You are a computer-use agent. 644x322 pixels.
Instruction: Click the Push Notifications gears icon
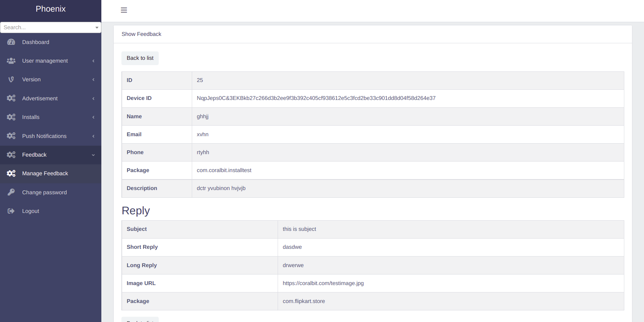(11, 136)
